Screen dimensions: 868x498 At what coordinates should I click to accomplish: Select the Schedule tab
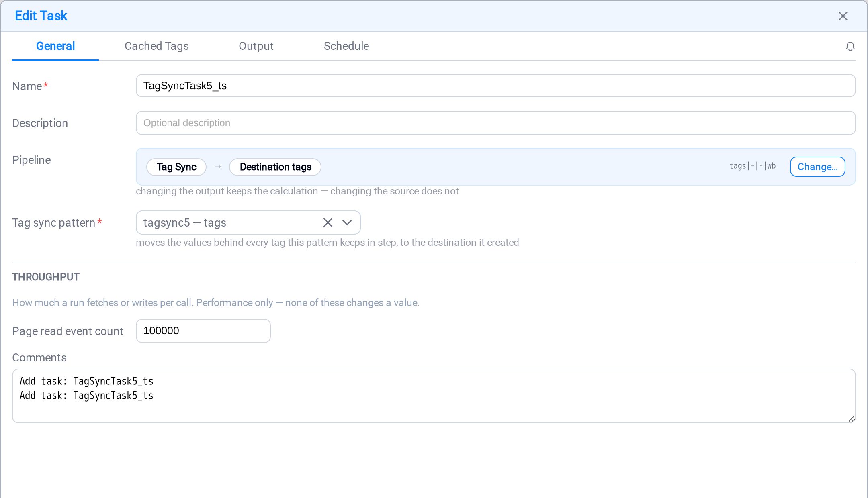346,46
